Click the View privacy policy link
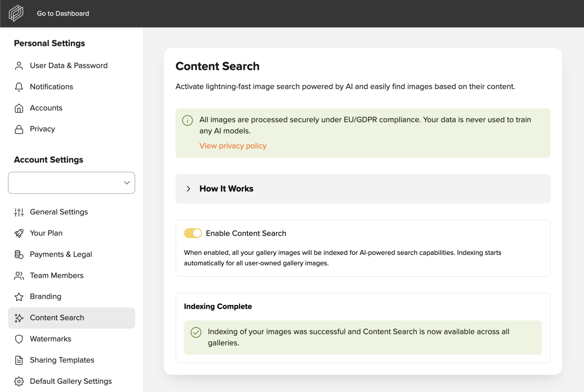 [233, 146]
